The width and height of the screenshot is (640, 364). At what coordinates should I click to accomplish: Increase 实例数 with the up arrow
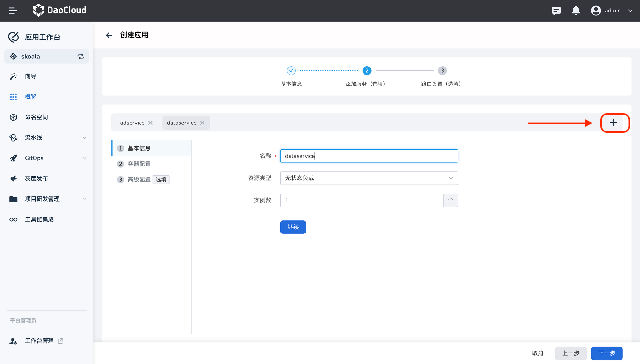coord(451,201)
